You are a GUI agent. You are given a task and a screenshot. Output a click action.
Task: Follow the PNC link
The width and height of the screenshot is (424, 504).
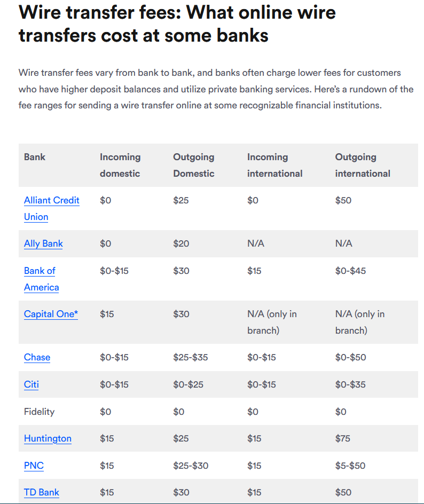(x=34, y=466)
